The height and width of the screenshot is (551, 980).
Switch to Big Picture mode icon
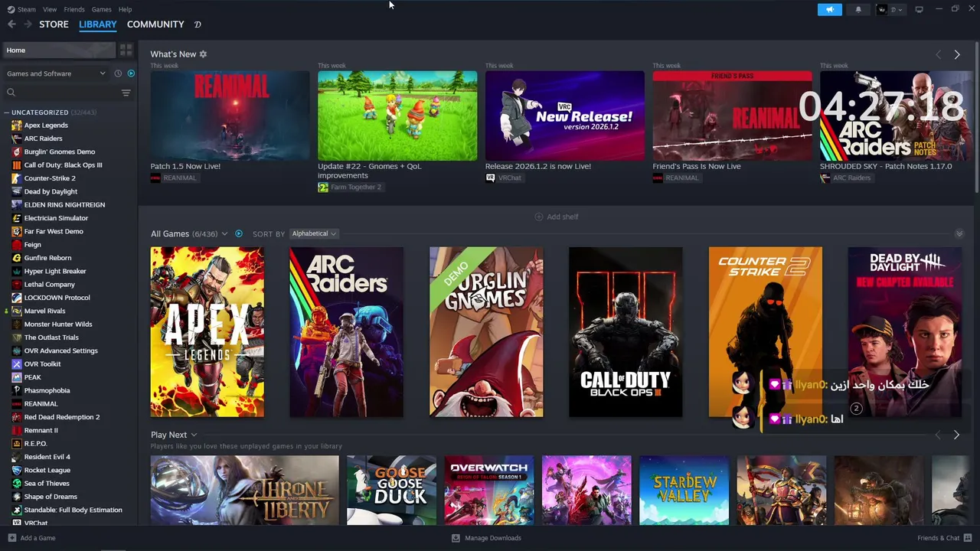click(x=920, y=9)
